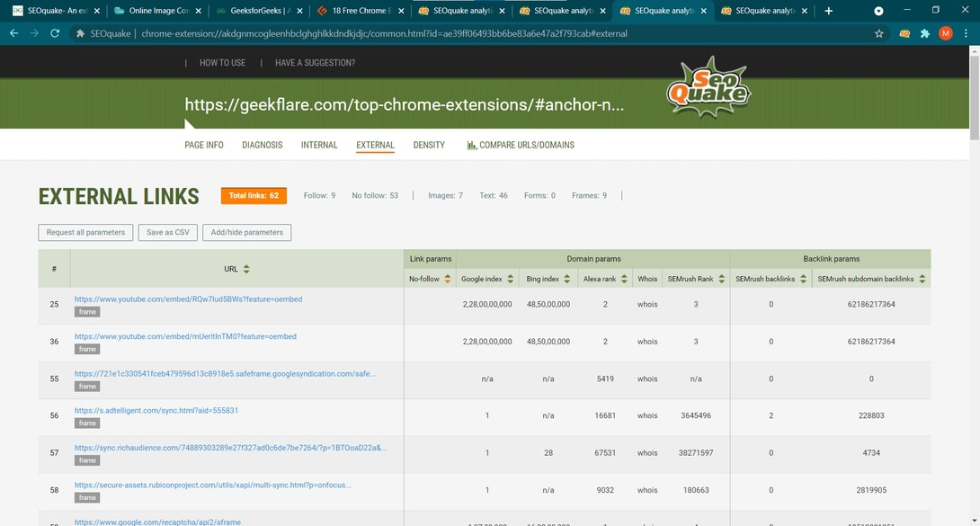
Task: Sort by SEMrush subdomain backlinks arrows
Action: pos(922,279)
